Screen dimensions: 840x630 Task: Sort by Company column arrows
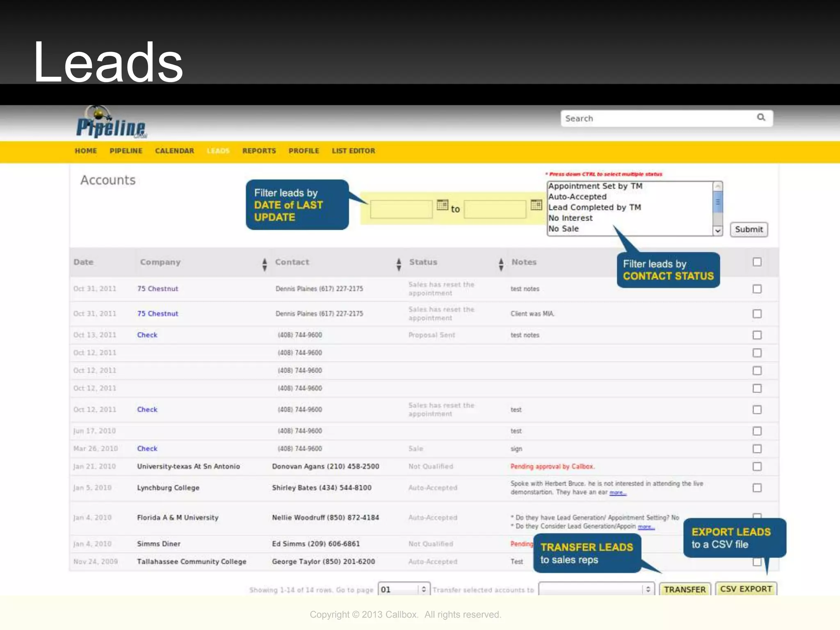[x=265, y=265]
